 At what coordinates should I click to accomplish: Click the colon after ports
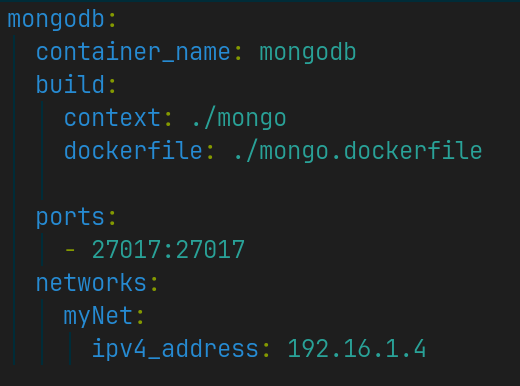[x=112, y=219]
